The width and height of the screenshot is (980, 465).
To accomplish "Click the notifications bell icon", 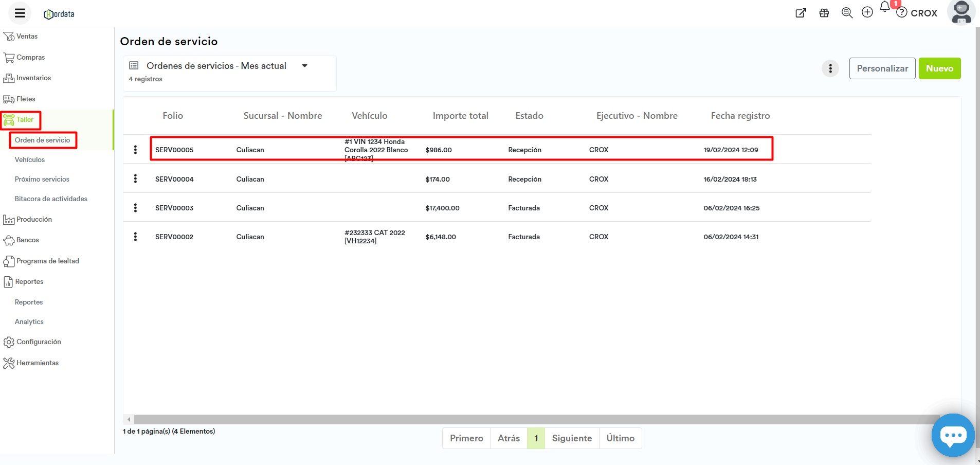I will (884, 7).
